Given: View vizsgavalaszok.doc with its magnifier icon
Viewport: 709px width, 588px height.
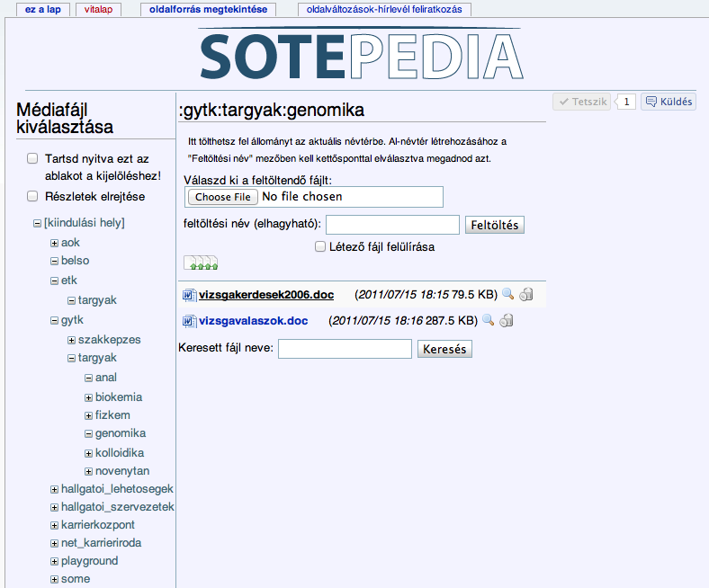Looking at the screenshot, I should tap(488, 320).
